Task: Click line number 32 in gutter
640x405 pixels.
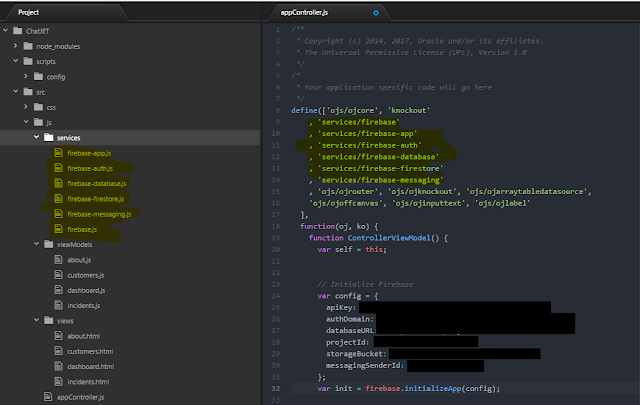Action: [x=276, y=388]
